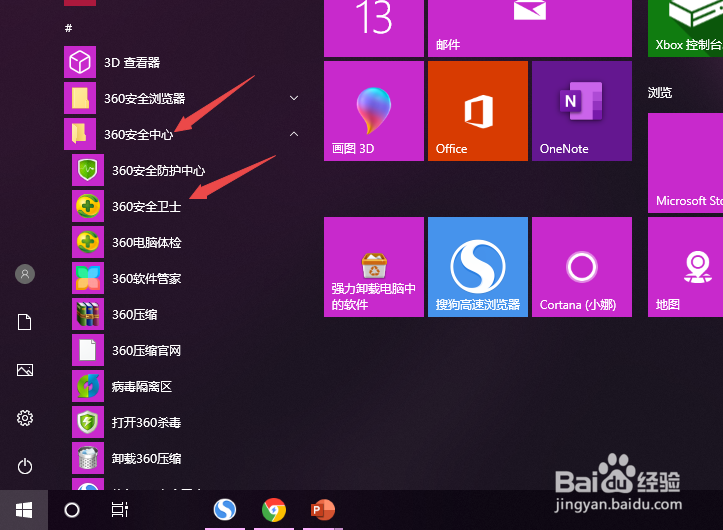Open the calendar tile showing 13
This screenshot has height=530, width=723.
coord(374,29)
